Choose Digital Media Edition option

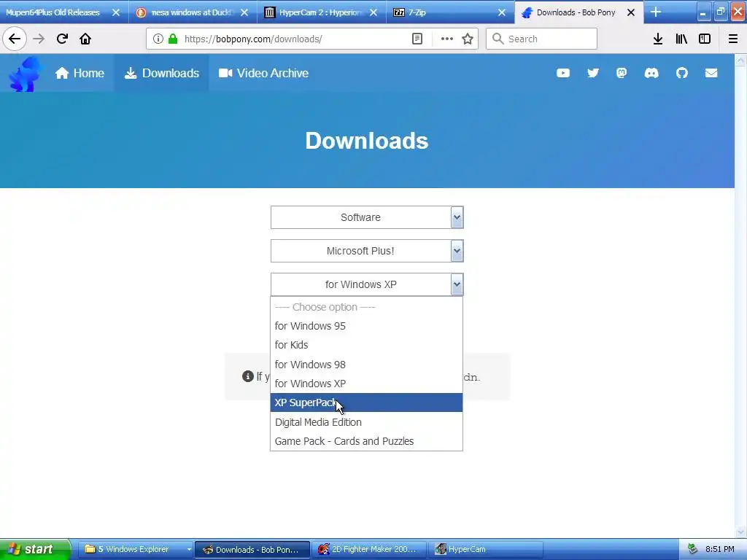click(366, 422)
